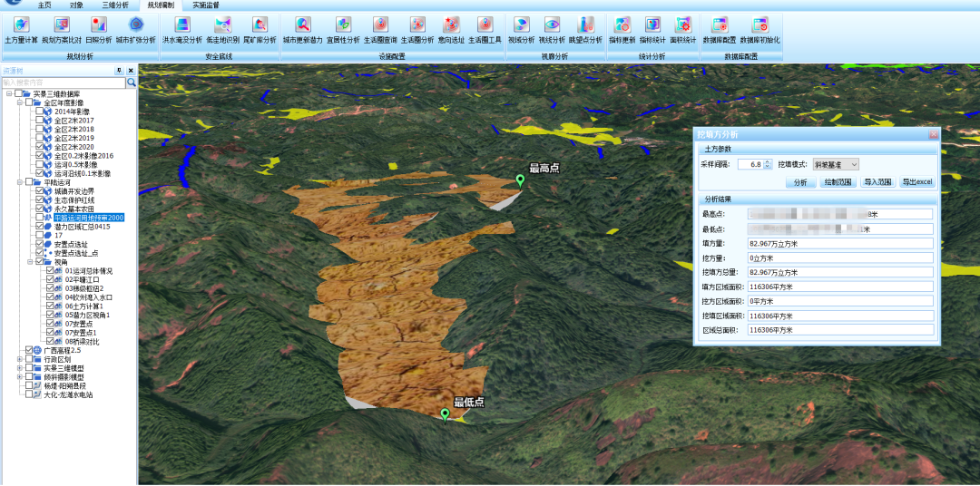Collapse the 全区年度影像 folder
This screenshot has height=486, width=980.
point(19,102)
